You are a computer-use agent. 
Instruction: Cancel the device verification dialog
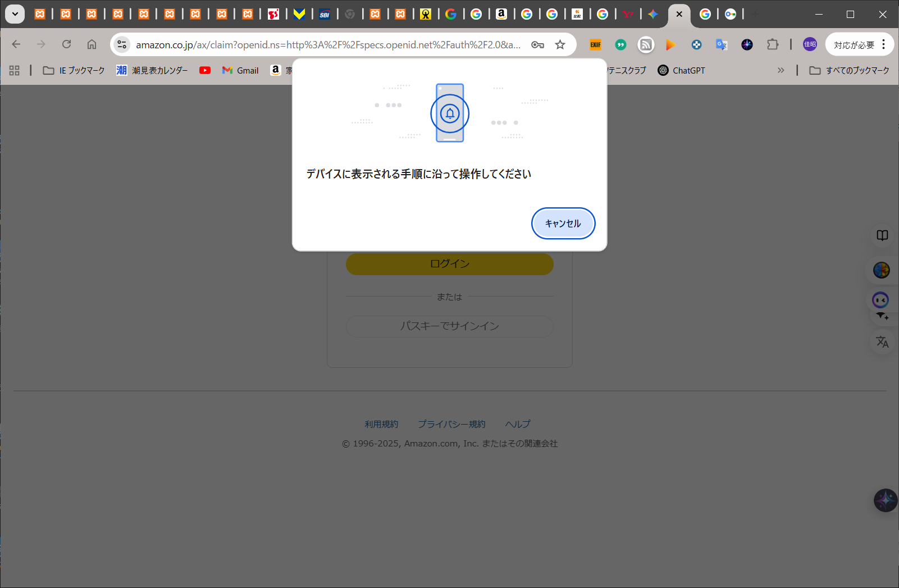point(563,224)
